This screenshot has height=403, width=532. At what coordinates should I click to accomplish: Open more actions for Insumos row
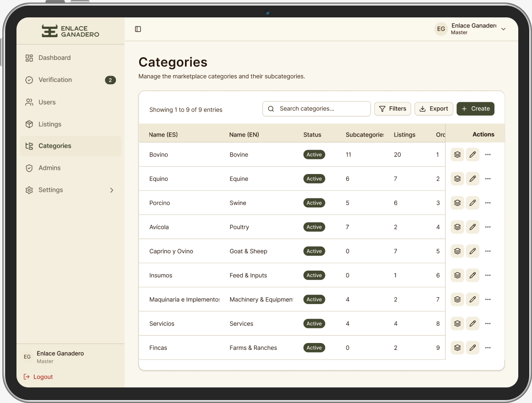pos(488,275)
